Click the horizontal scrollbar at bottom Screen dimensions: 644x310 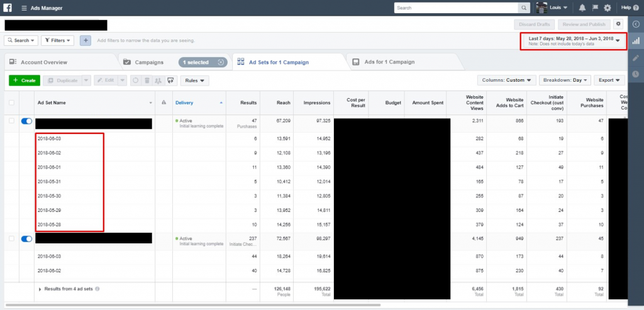[192, 305]
